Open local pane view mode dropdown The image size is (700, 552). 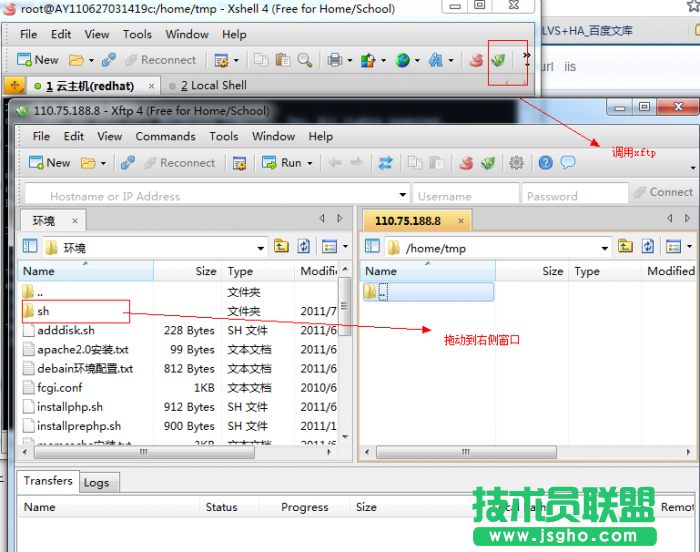click(x=346, y=246)
